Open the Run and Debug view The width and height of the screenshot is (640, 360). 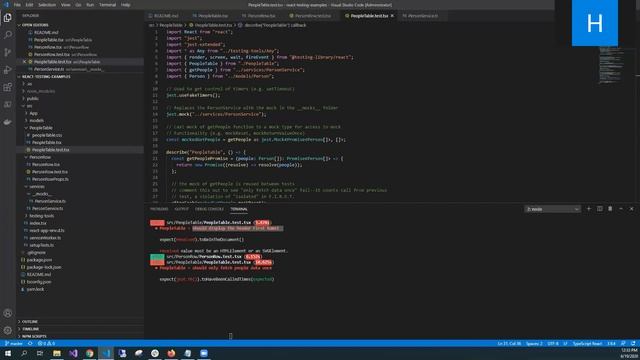8,70
